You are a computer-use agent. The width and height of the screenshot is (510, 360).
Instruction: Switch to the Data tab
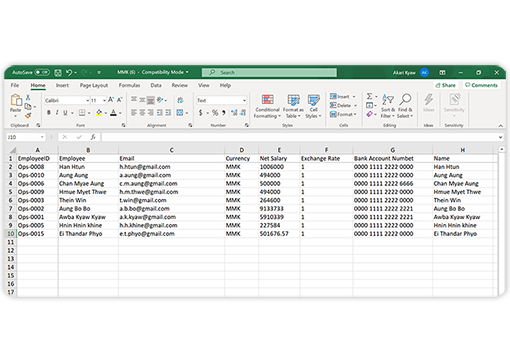tap(156, 85)
